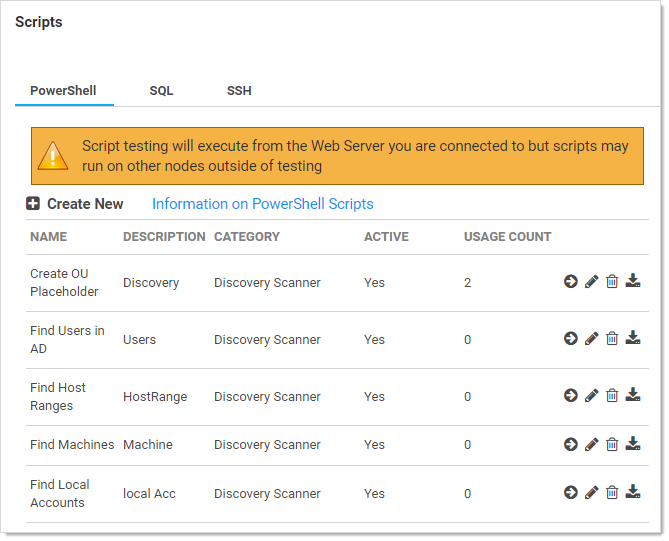Viewport: 669px width, 541px height.
Task: Download the Find Users in AD script
Action: (633, 339)
